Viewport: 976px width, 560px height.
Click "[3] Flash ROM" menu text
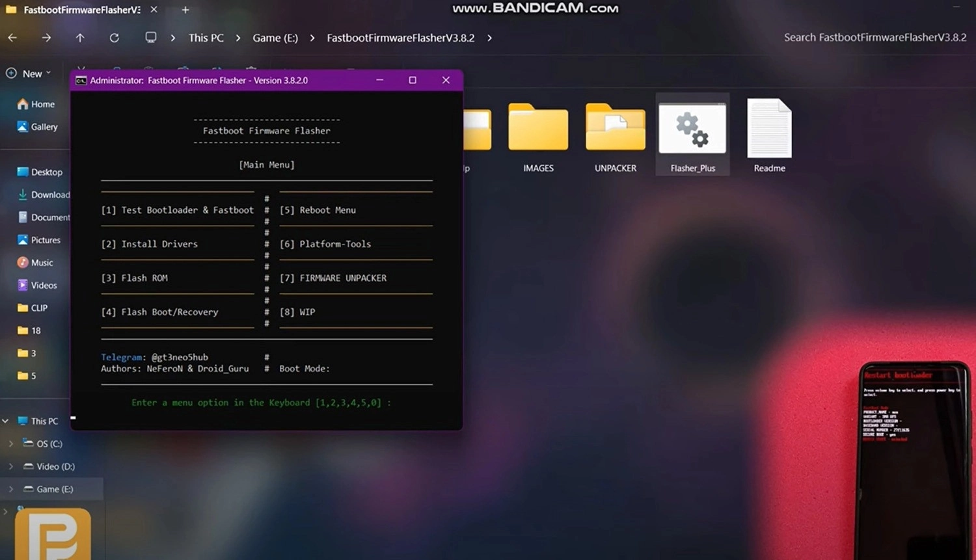[x=135, y=278]
